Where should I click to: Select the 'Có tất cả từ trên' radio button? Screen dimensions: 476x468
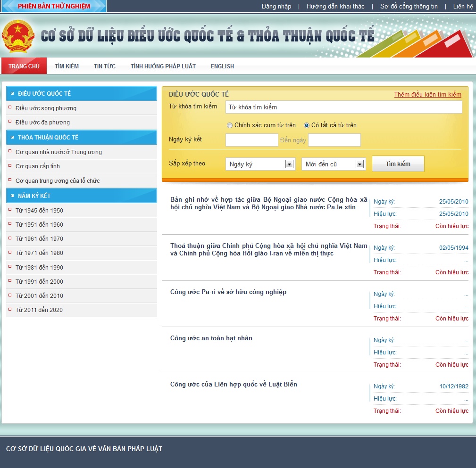[x=307, y=125]
